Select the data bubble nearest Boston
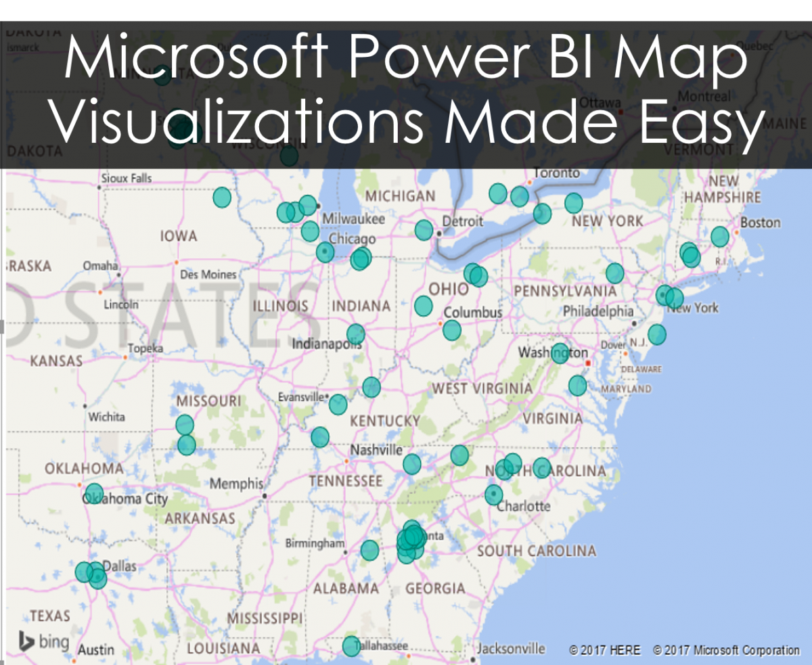The image size is (812, 665). point(720,237)
